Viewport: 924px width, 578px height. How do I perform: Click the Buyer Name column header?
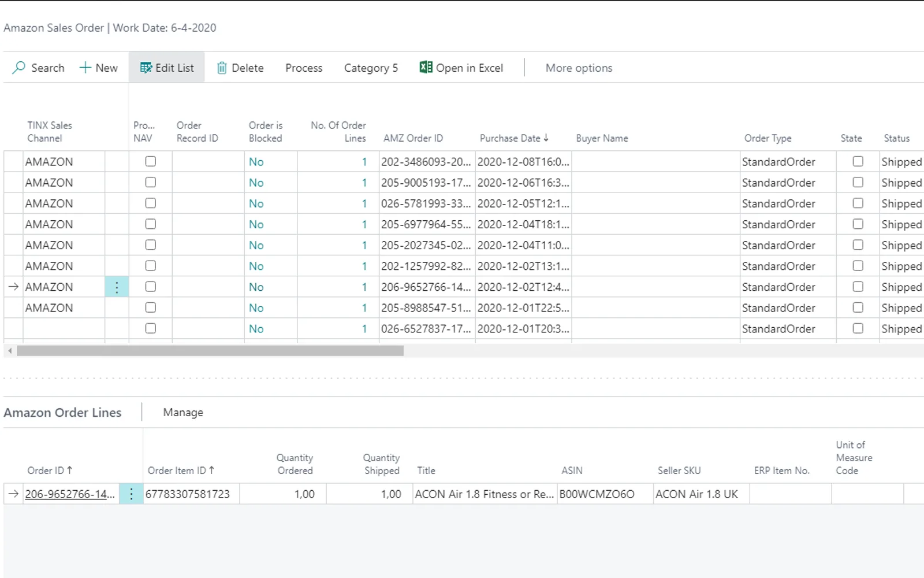pos(602,138)
